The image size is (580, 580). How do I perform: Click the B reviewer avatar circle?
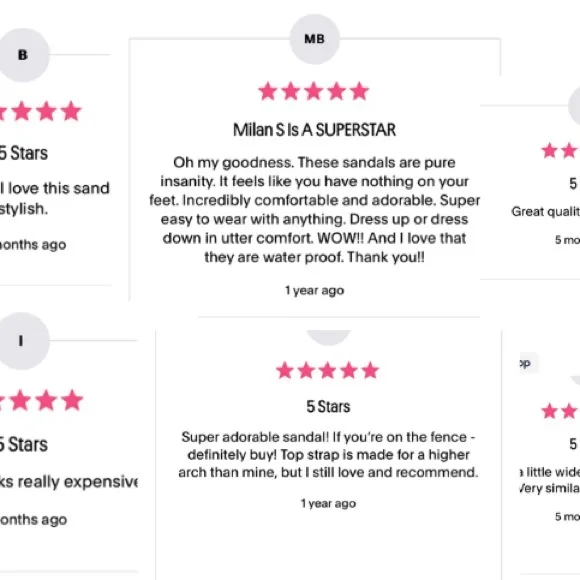(x=23, y=55)
